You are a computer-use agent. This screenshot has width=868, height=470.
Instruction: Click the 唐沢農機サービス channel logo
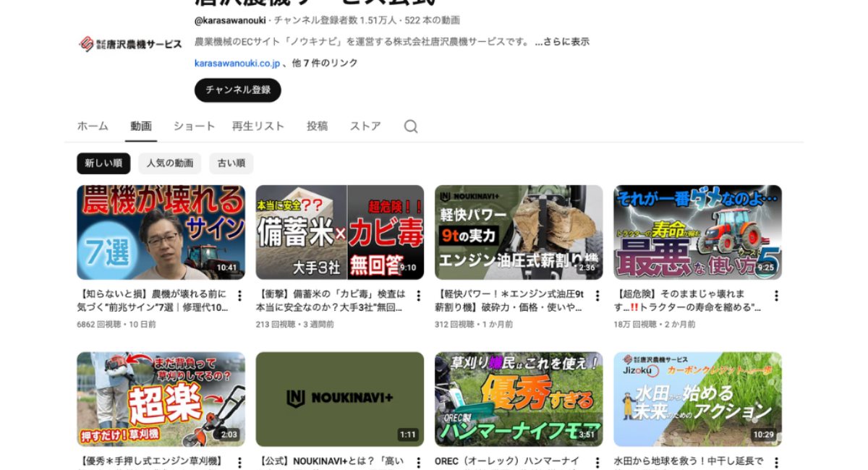pos(130,44)
